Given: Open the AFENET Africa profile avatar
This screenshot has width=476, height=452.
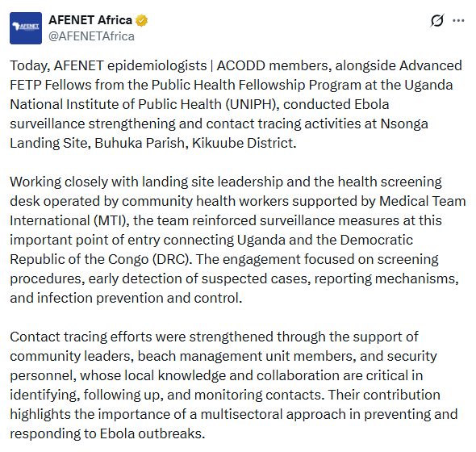Looking at the screenshot, I should point(26,28).
